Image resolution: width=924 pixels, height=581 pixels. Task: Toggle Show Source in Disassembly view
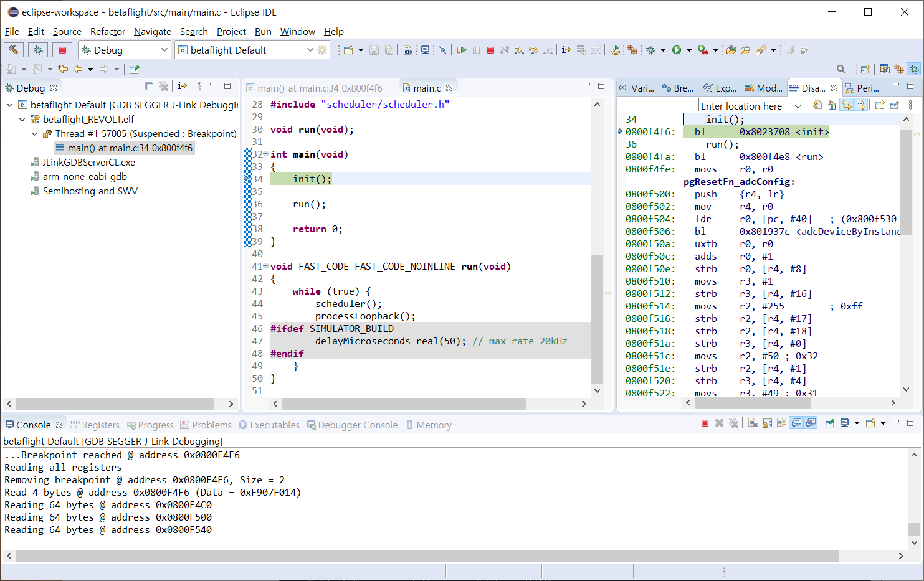tap(860, 105)
